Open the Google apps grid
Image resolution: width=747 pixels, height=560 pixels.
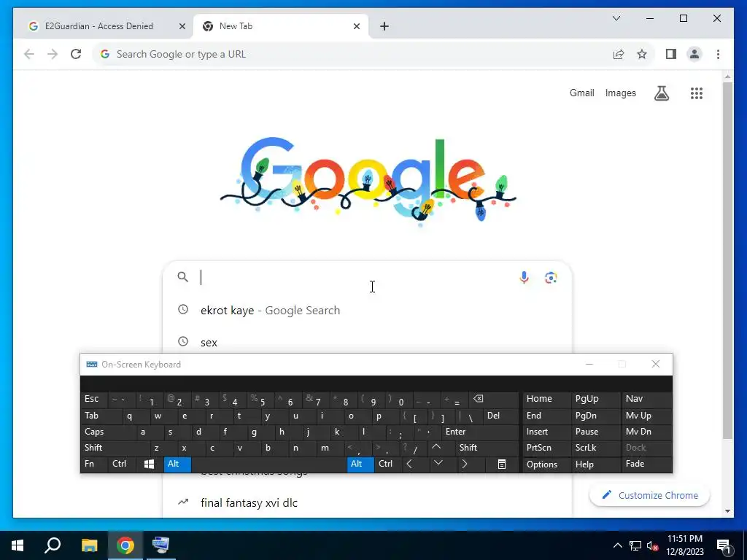click(x=697, y=93)
